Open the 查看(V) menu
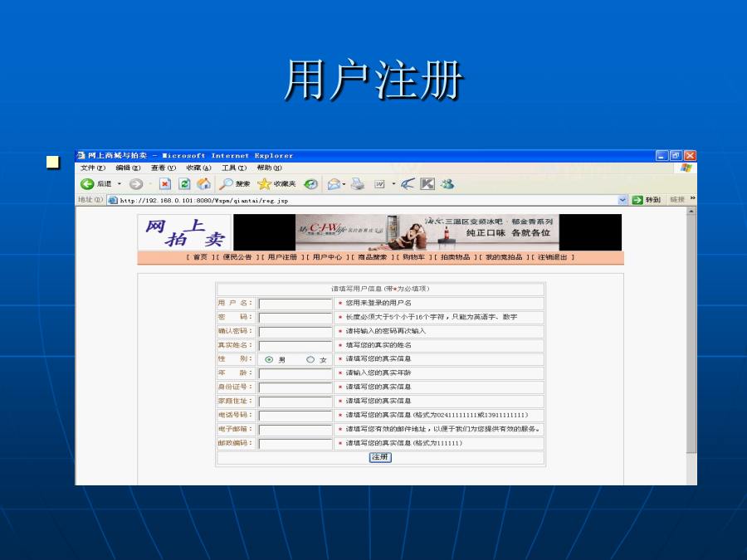Image resolution: width=747 pixels, height=560 pixels. [164, 168]
